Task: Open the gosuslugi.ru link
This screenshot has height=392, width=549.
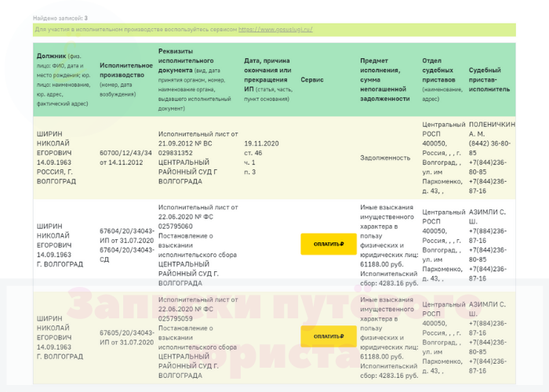Action: point(275,30)
